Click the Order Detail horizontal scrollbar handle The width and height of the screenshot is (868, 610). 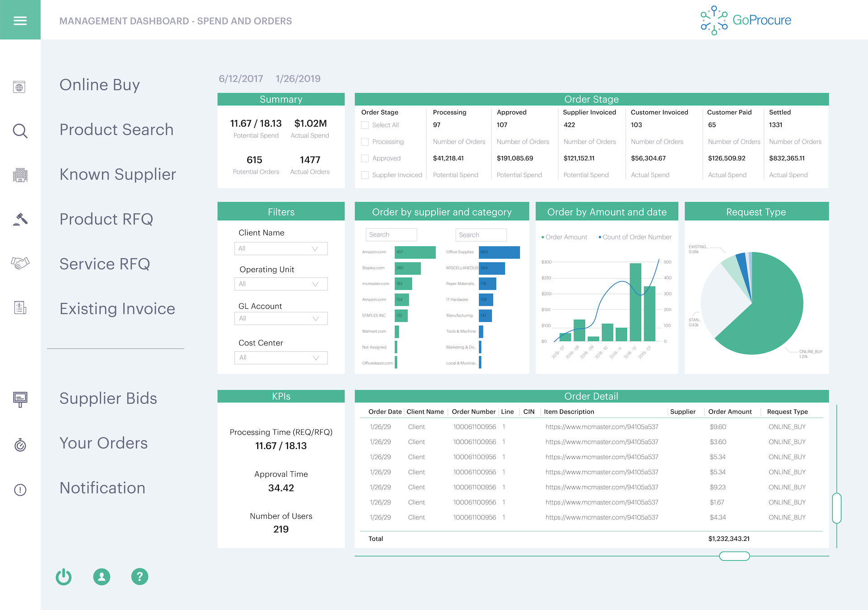(734, 556)
